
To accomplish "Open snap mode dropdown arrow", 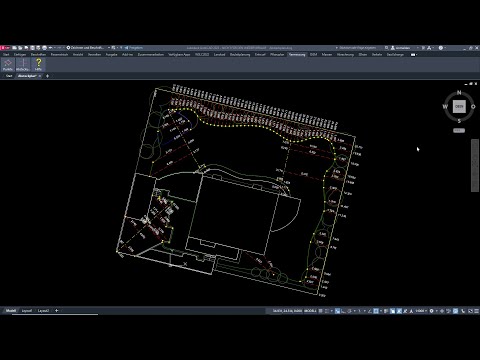I will coord(331,311).
